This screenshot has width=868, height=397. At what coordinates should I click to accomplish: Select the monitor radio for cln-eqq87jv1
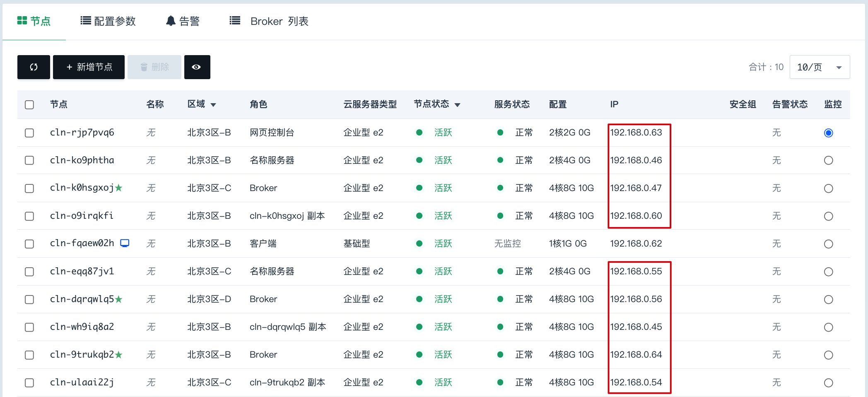(829, 272)
